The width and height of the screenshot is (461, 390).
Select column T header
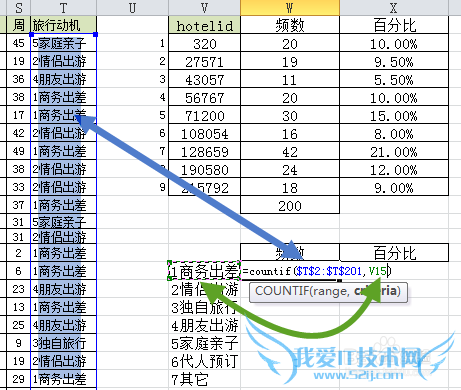(x=63, y=8)
